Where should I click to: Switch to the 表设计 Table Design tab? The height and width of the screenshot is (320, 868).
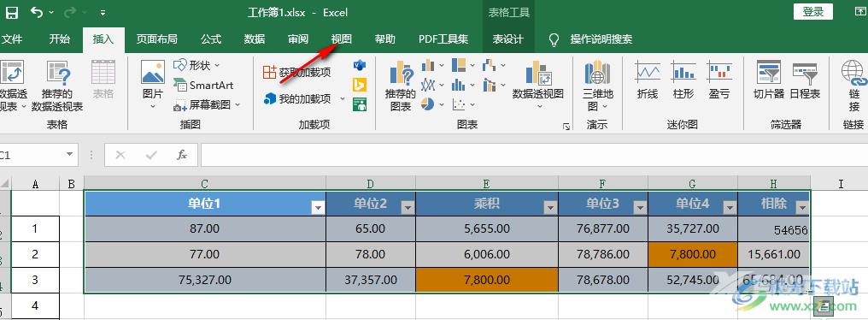click(507, 39)
